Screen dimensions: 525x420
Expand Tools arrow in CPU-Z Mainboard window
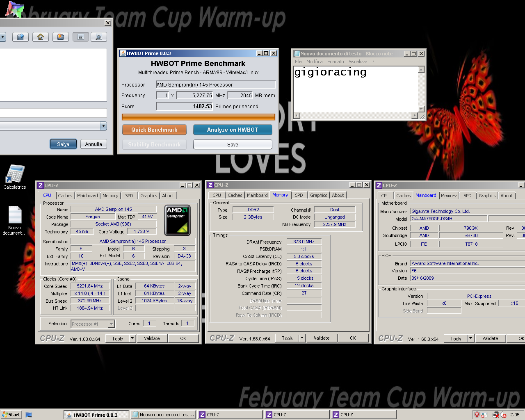tap(470, 338)
